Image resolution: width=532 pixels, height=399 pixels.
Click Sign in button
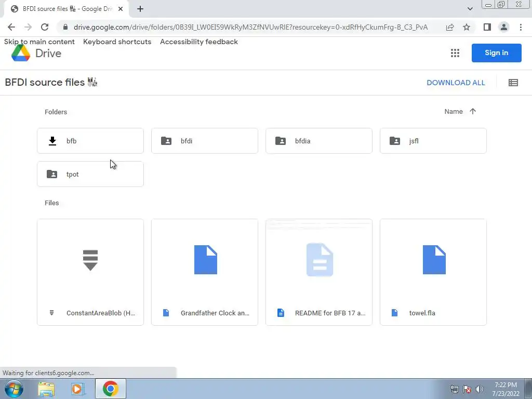496,53
